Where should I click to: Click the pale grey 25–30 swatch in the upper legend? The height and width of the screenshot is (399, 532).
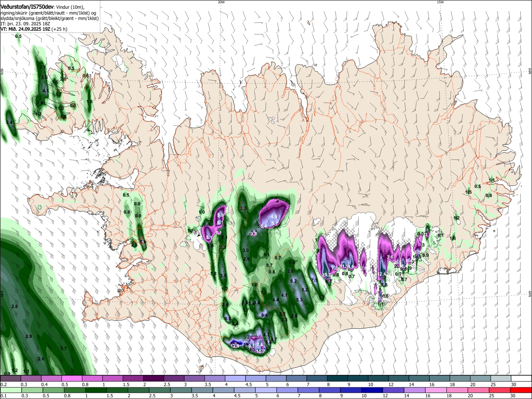501,379
